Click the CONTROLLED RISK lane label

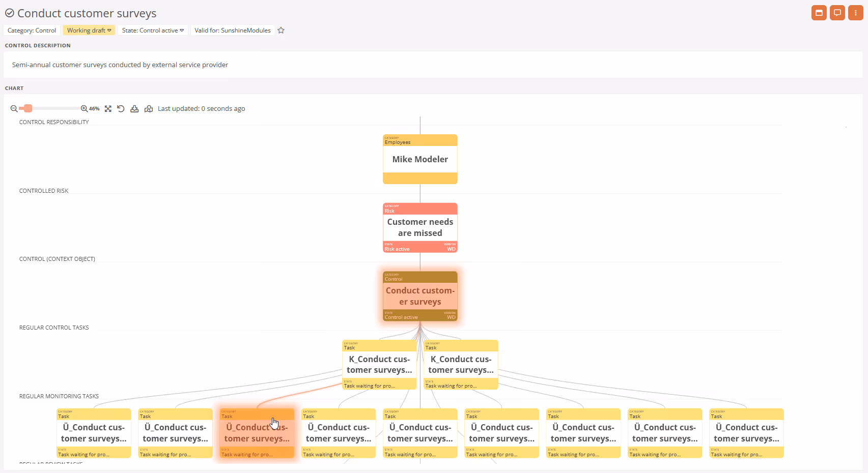pyautogui.click(x=44, y=191)
